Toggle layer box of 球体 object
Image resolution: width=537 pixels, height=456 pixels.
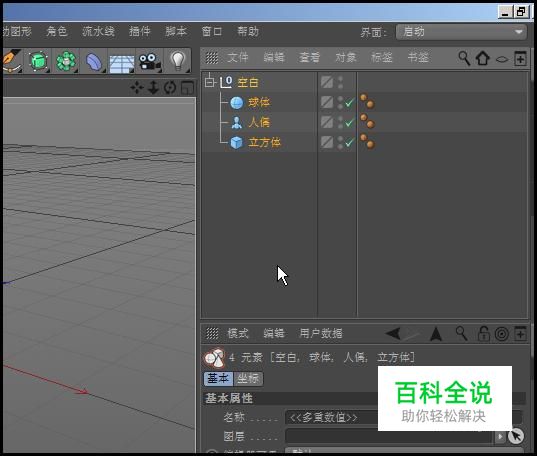pos(327,102)
